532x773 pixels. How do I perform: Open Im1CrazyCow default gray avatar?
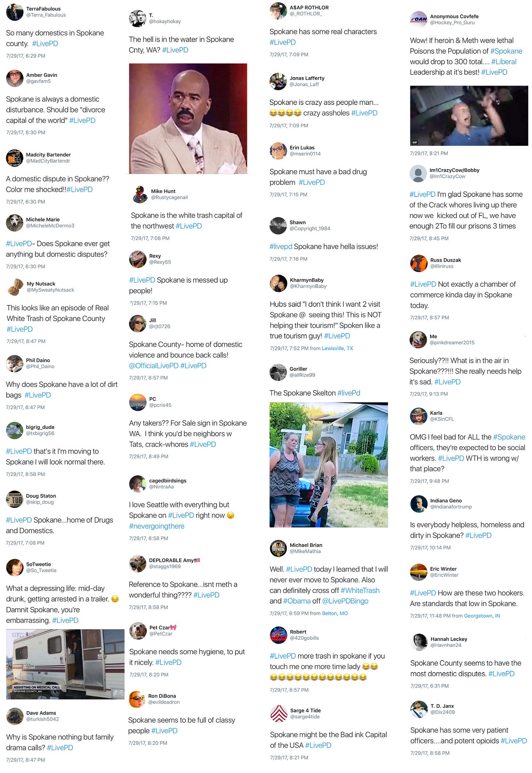tap(418, 173)
